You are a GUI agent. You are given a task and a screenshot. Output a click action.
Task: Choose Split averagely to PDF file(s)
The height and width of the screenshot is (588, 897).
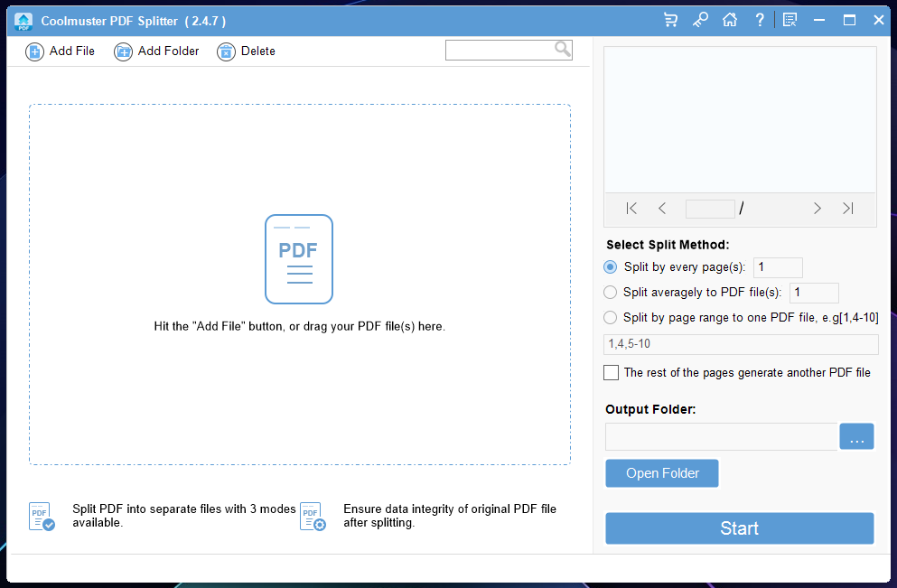[x=611, y=293]
